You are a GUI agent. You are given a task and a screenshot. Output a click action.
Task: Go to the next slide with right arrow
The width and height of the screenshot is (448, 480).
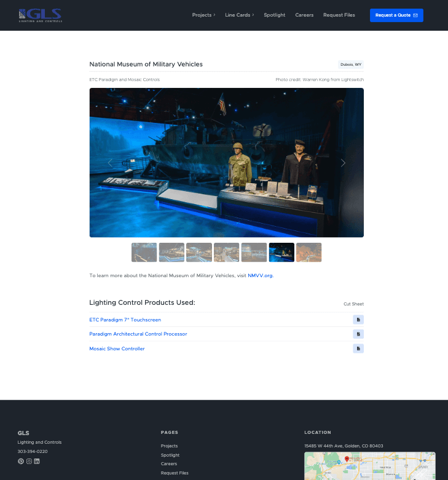pyautogui.click(x=343, y=163)
